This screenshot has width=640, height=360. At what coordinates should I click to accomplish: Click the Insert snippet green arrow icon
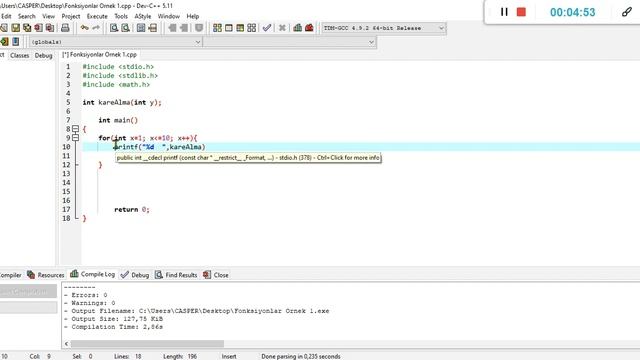(4, 42)
